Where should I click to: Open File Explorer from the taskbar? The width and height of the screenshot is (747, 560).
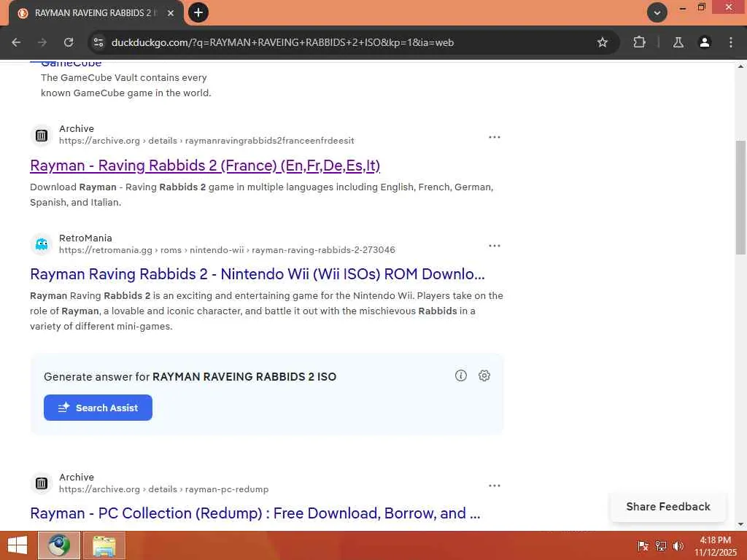click(104, 545)
